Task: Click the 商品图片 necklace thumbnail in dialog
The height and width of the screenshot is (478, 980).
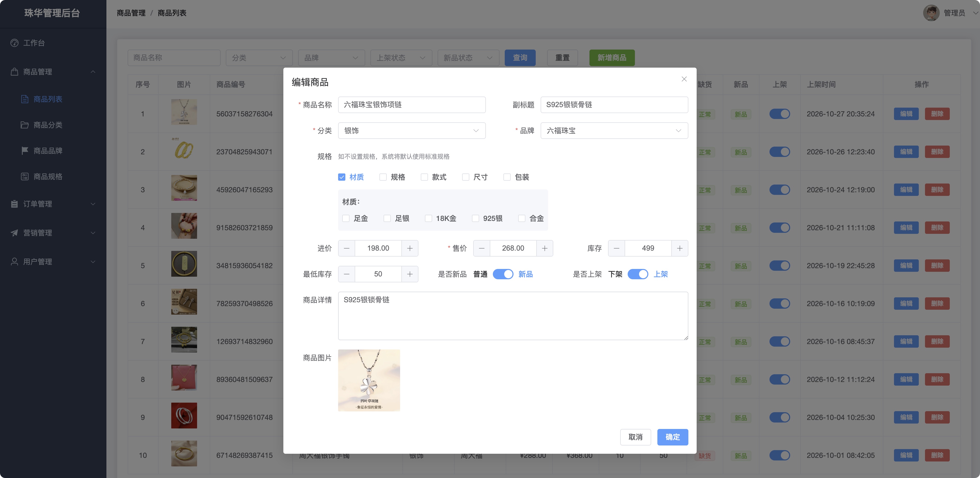Action: pyautogui.click(x=369, y=380)
